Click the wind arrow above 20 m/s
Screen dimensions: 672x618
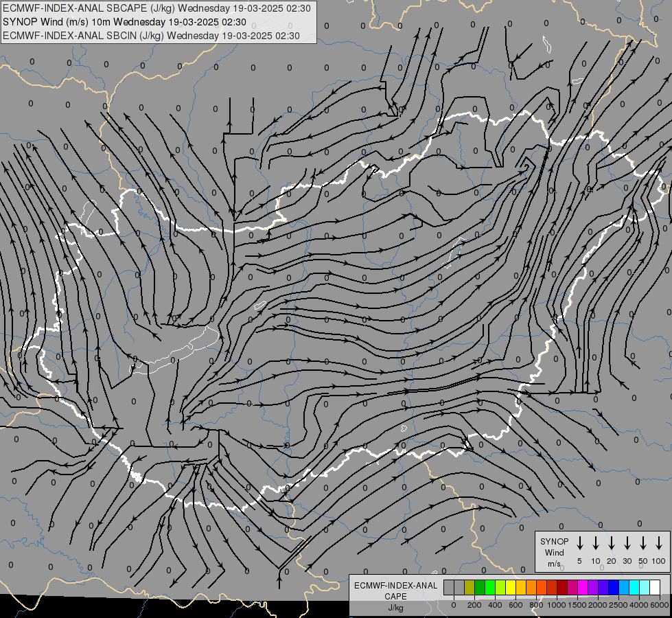pos(611,543)
